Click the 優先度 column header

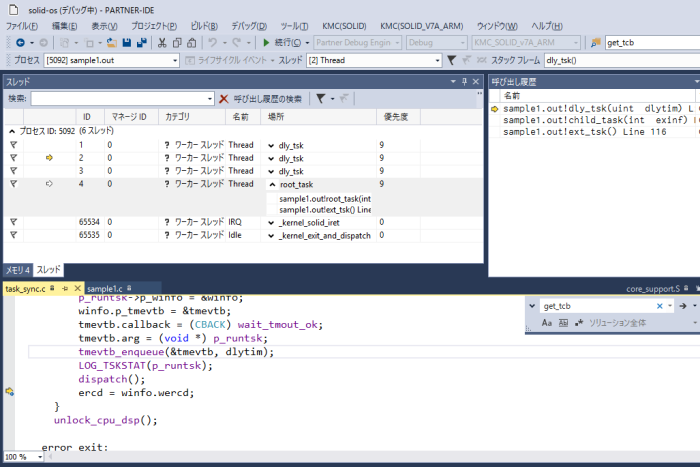[396, 117]
